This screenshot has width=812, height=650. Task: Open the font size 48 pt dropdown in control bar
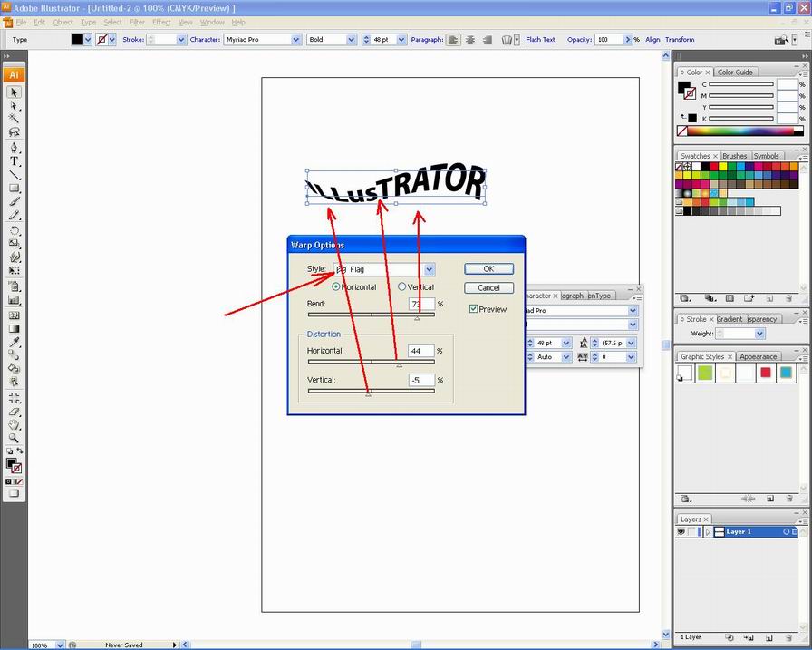401,39
